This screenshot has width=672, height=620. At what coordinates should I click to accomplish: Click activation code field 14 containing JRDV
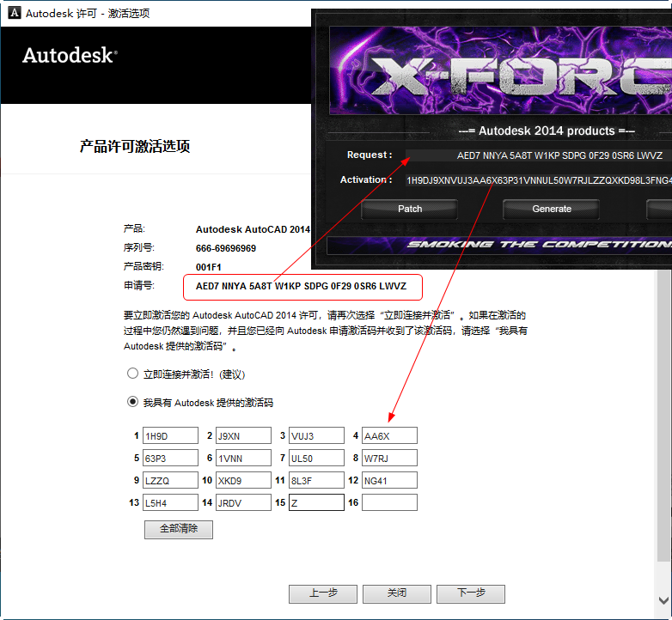point(243,502)
